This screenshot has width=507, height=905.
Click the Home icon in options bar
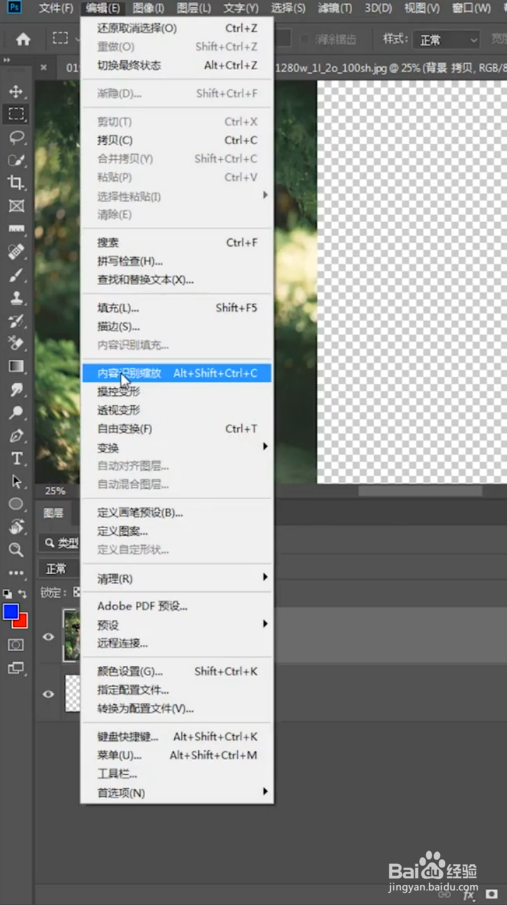click(x=23, y=39)
